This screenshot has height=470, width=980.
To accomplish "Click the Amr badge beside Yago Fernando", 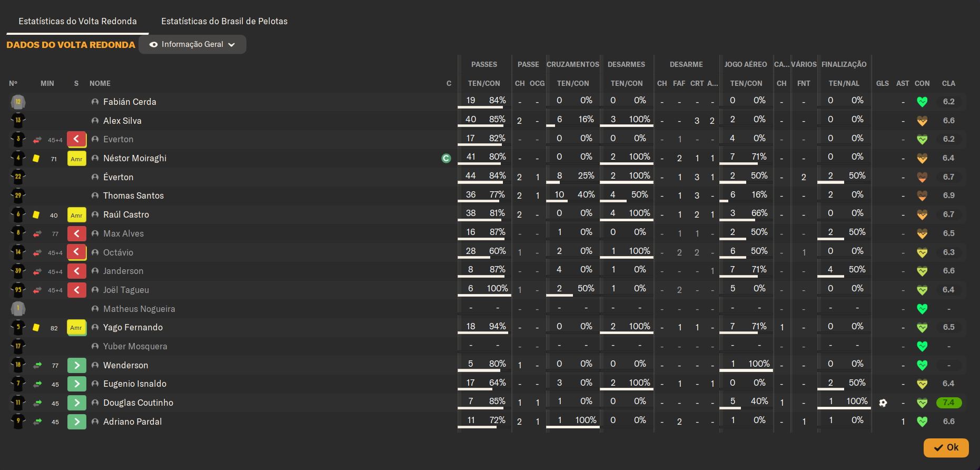I will 77,328.
